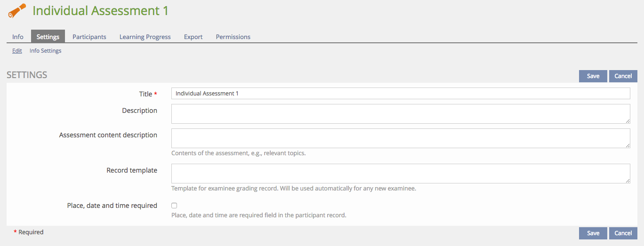
Task: Click the bottom Save button
Action: point(593,233)
